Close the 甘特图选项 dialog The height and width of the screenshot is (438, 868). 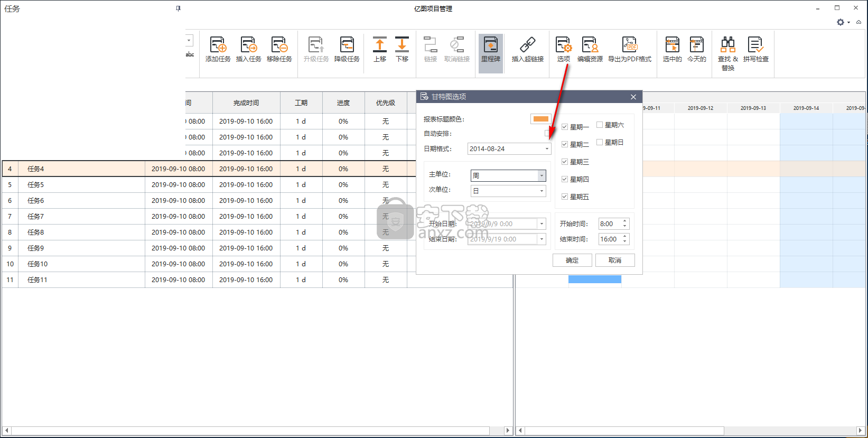(x=633, y=97)
